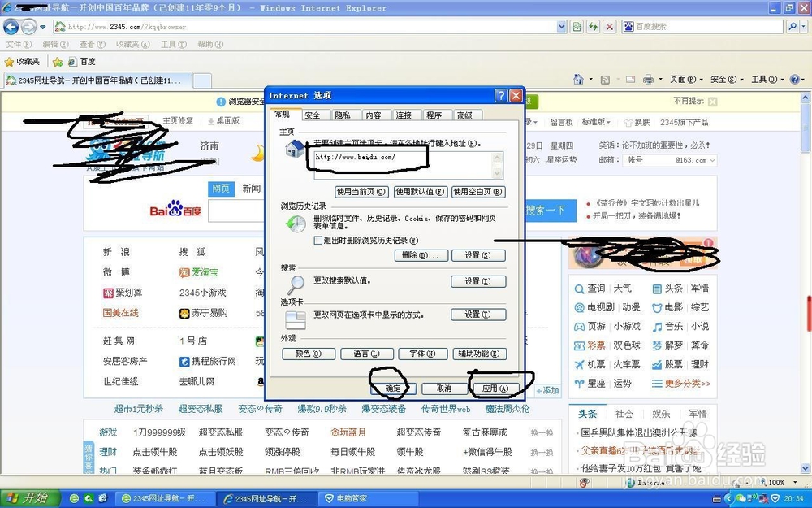
Task: Open the 安全(S) dropdown menu
Action: pyautogui.click(x=727, y=80)
